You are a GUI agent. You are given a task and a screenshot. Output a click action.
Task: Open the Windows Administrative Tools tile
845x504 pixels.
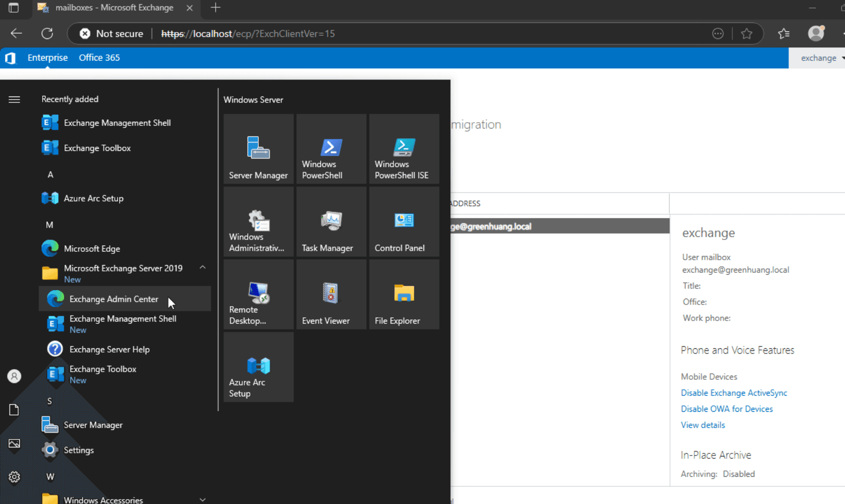(x=258, y=221)
